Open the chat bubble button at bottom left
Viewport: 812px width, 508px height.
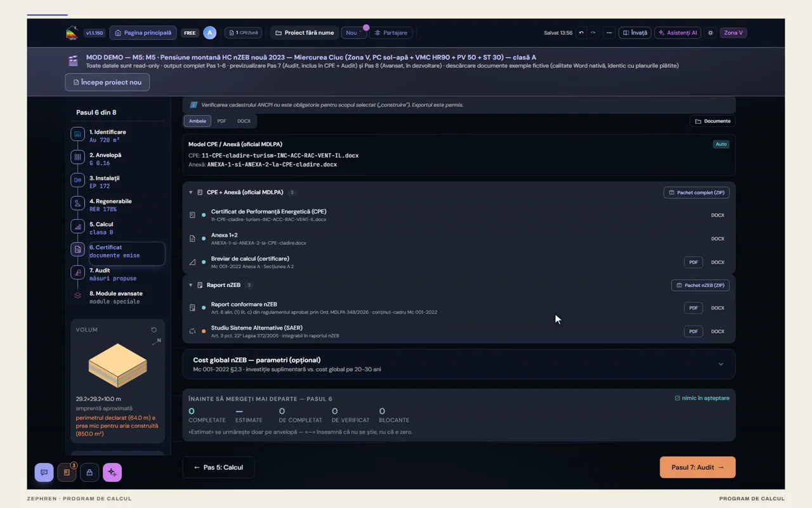point(44,472)
